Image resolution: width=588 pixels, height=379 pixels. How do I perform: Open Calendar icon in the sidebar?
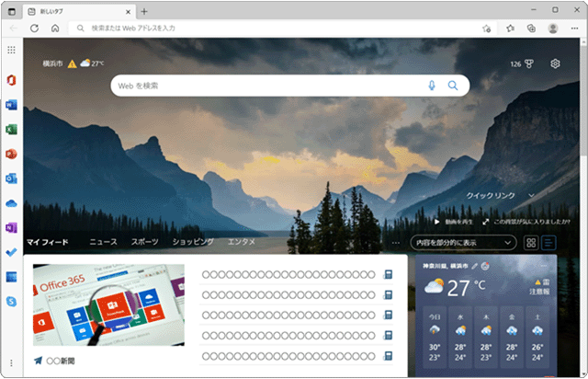coord(11,277)
